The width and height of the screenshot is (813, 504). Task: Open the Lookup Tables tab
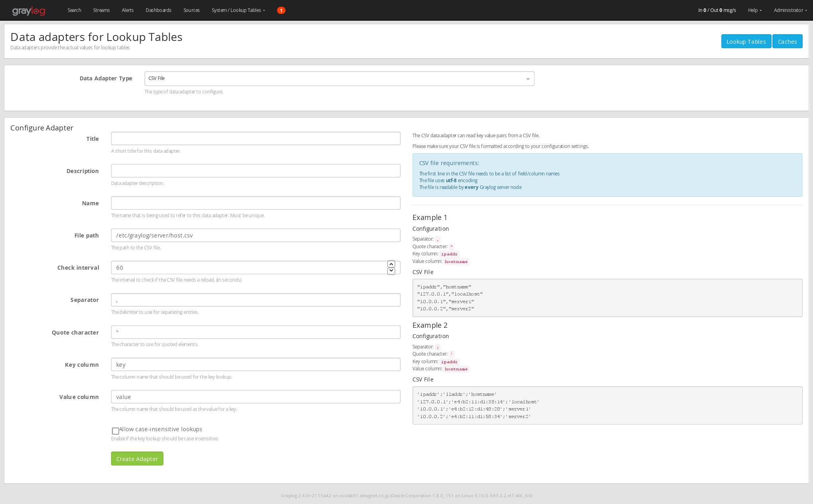746,41
